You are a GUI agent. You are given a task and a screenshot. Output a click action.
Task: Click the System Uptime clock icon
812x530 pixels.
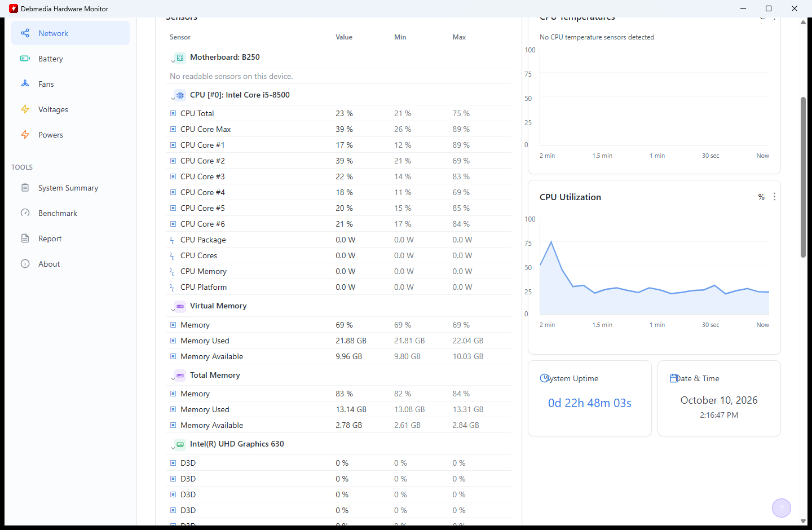point(544,378)
